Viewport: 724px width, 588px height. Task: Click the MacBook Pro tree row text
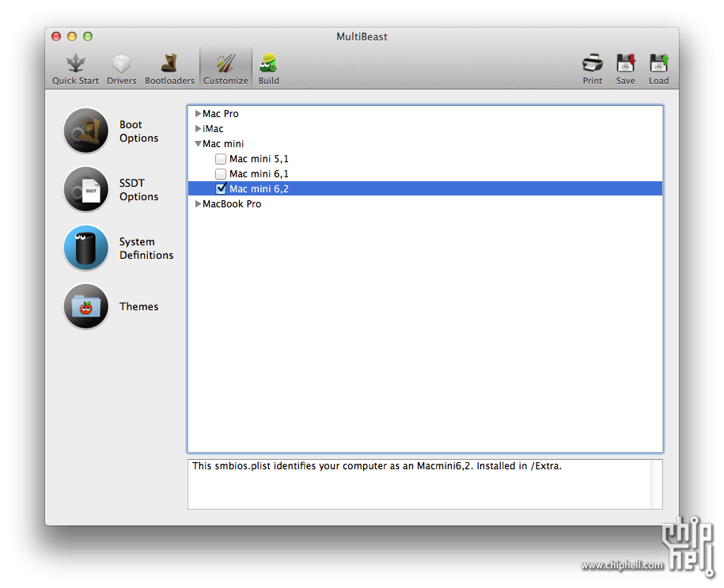(232, 203)
